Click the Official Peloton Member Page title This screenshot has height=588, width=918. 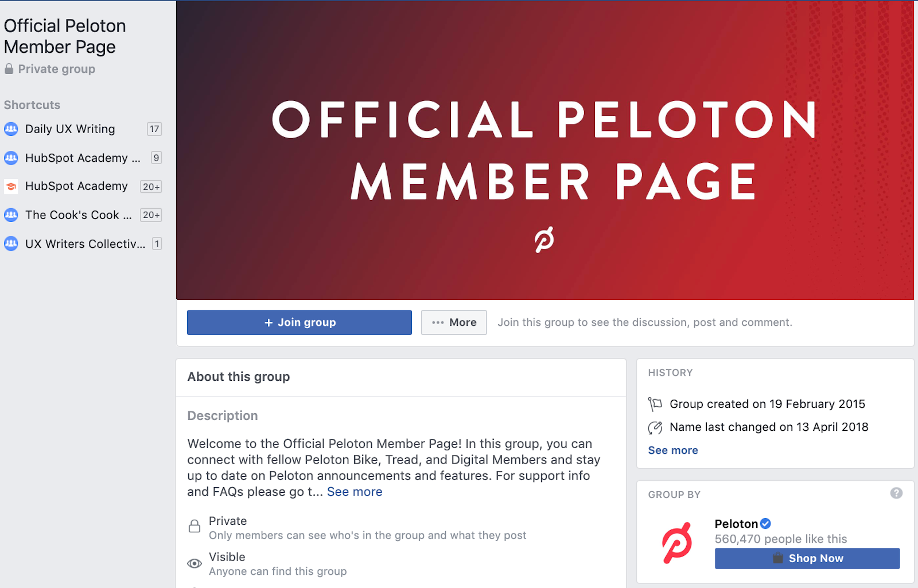64,36
